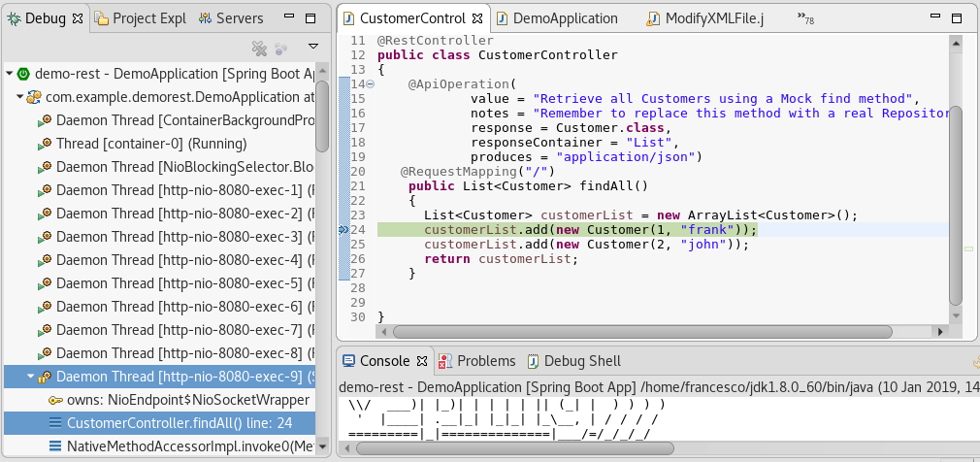
Task: Click the debug view mode icon beside view menu
Action: [281, 48]
